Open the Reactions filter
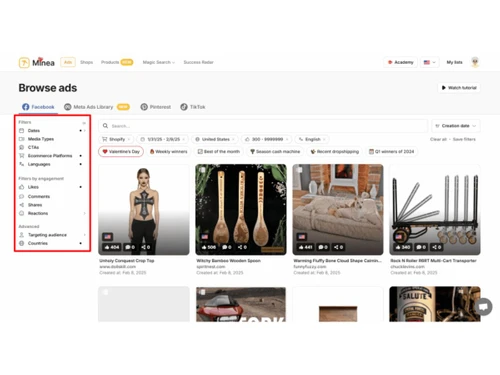This screenshot has width=500, height=375. pyautogui.click(x=52, y=213)
